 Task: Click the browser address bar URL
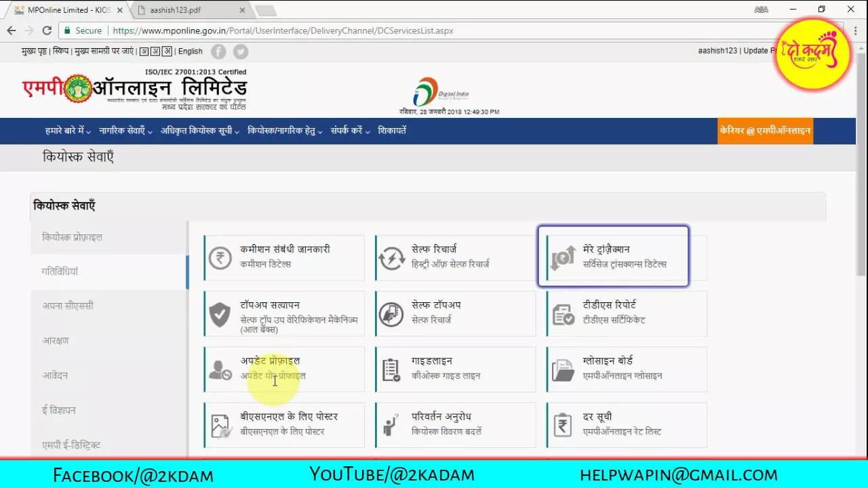point(283,30)
